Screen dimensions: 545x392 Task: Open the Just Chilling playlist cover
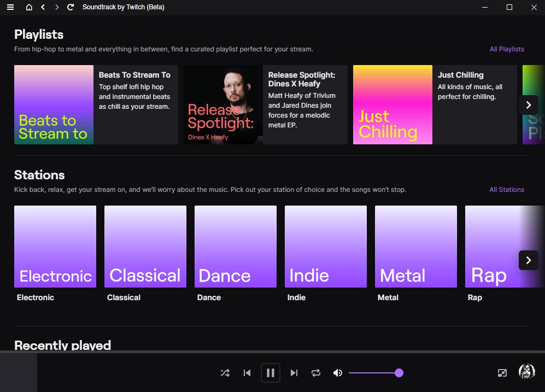coord(393,104)
